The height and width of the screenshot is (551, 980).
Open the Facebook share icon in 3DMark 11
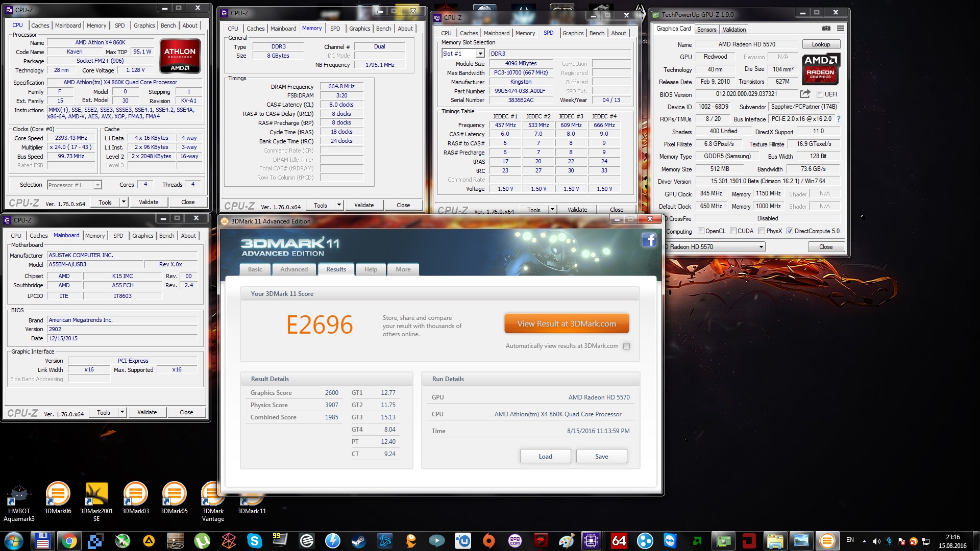coord(649,240)
